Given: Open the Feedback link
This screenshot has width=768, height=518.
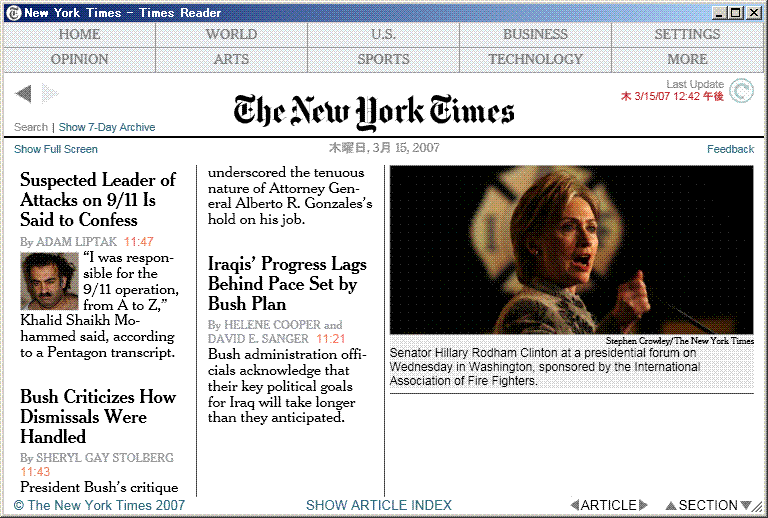Looking at the screenshot, I should point(730,149).
